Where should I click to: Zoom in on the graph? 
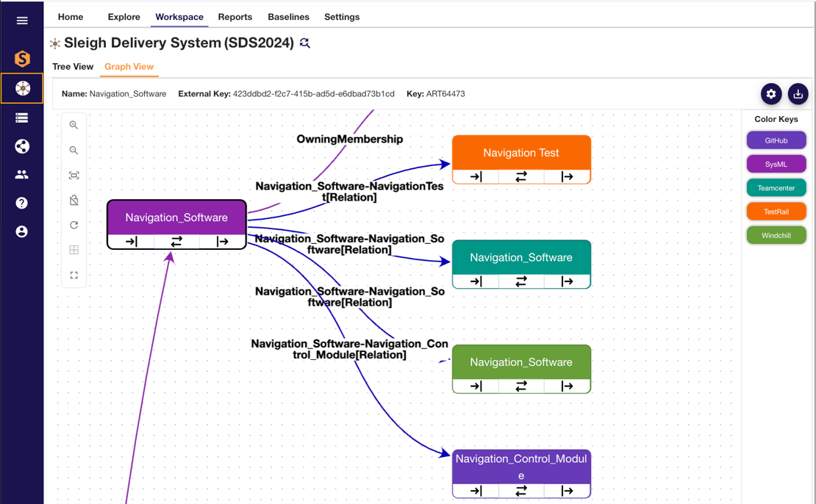74,126
